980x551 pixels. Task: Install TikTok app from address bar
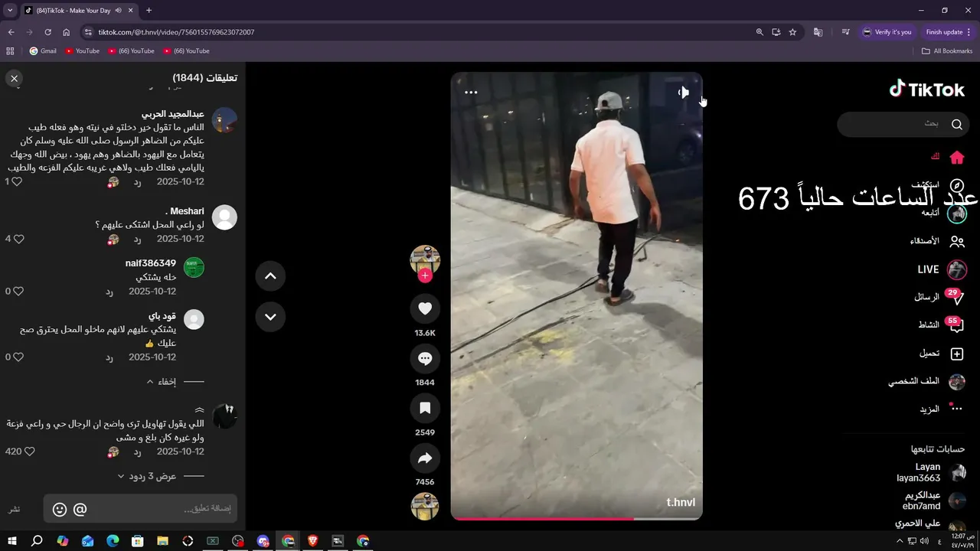pos(776,32)
